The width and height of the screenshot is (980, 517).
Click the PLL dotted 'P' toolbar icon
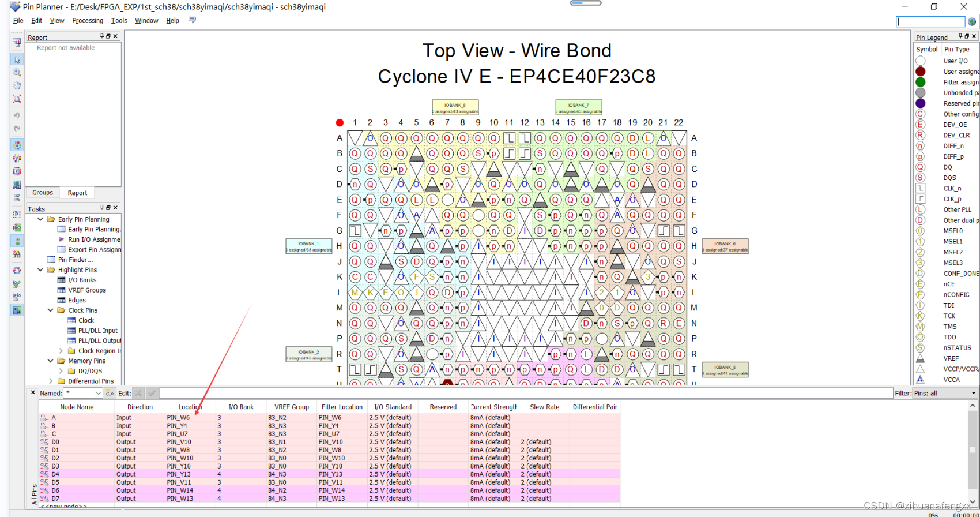(17, 215)
